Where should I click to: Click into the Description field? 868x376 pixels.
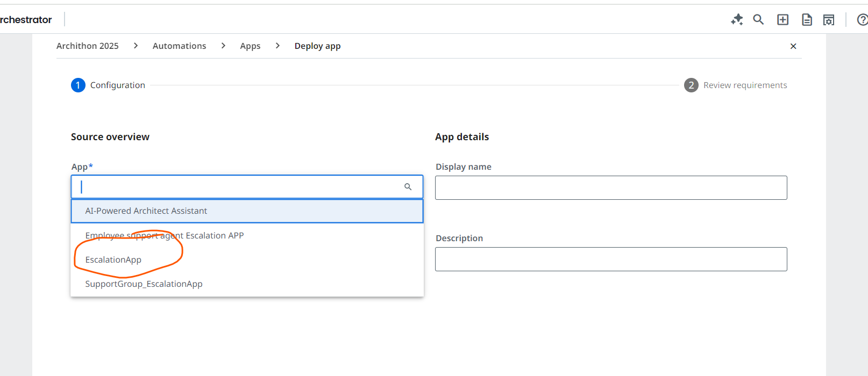tap(611, 259)
